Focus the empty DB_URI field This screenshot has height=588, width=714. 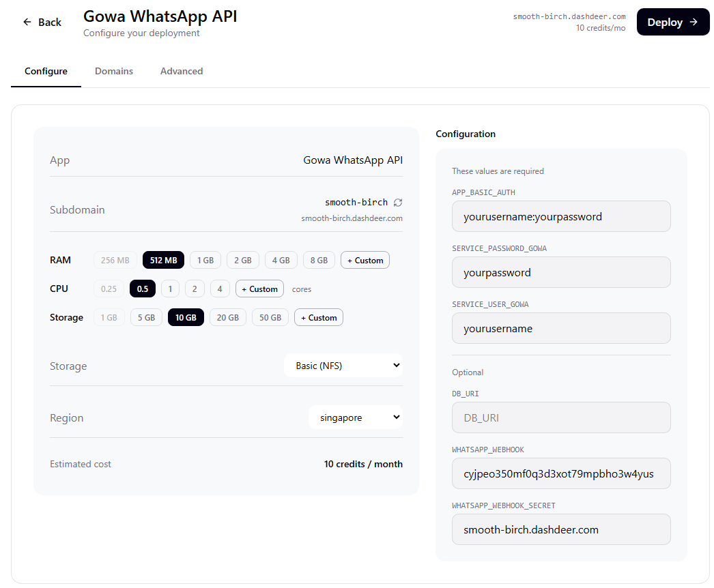(x=561, y=417)
